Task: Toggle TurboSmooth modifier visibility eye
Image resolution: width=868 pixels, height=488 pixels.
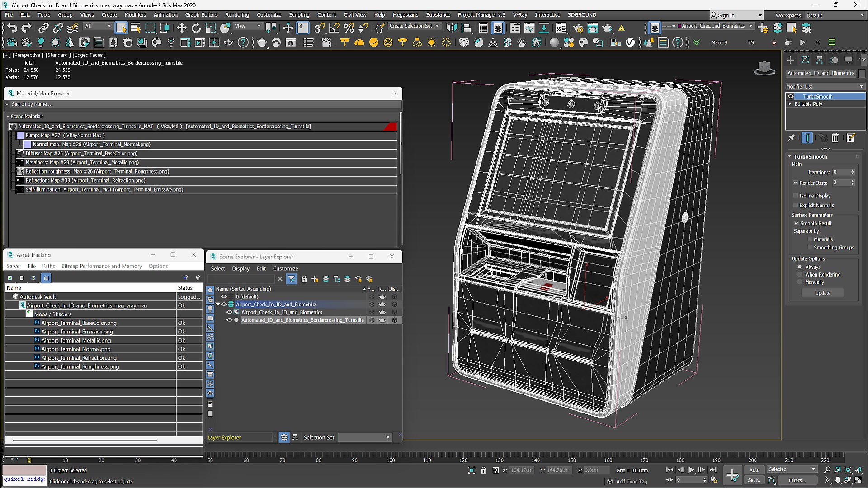Action: coord(791,96)
